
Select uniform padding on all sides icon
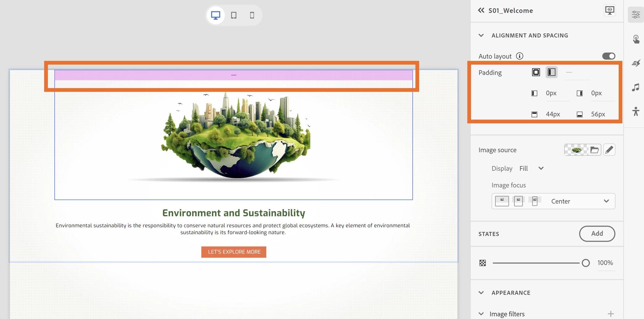point(536,72)
